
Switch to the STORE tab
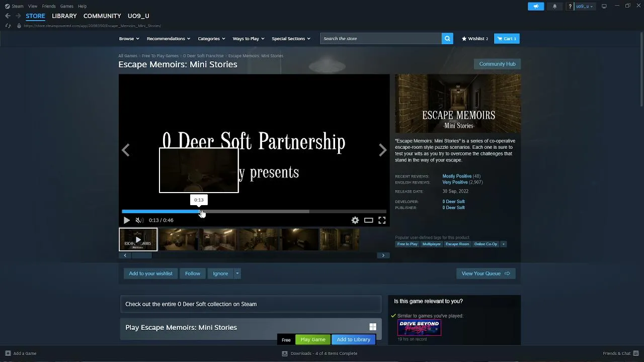click(35, 16)
